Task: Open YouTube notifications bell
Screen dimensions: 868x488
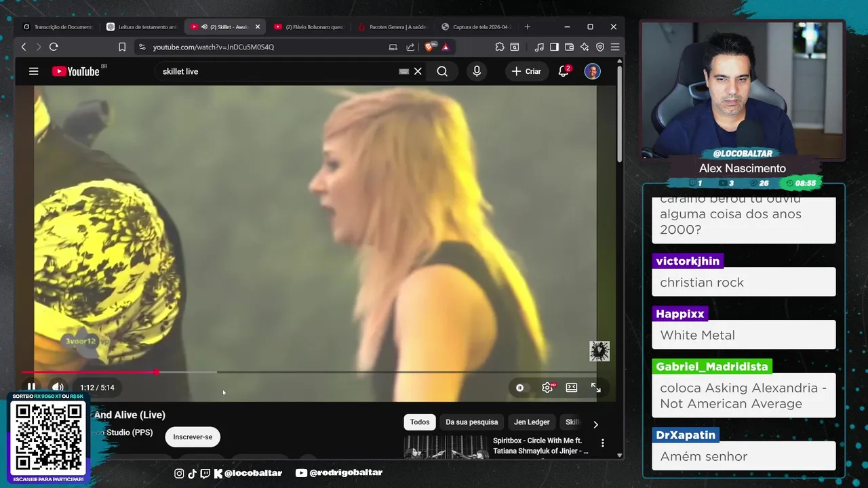Action: click(x=564, y=71)
